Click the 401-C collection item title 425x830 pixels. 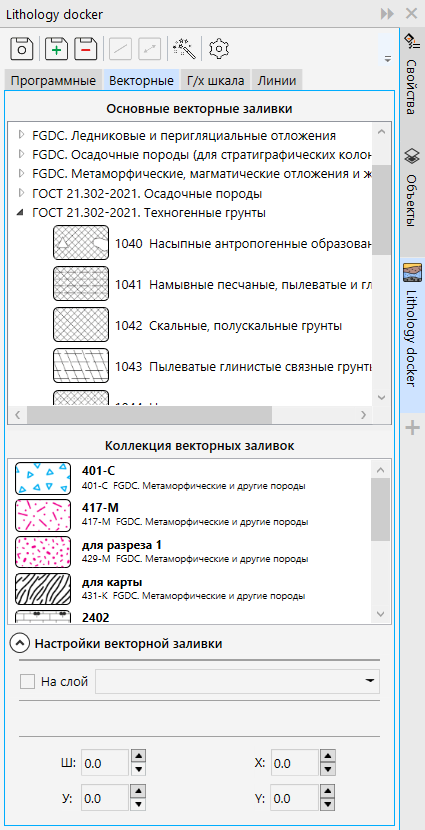pyautogui.click(x=98, y=471)
